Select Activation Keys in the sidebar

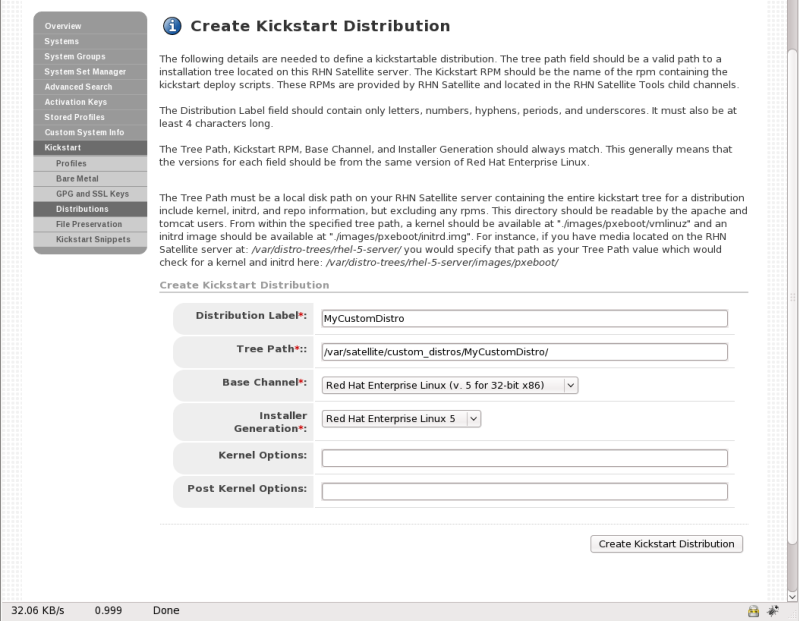(78, 101)
